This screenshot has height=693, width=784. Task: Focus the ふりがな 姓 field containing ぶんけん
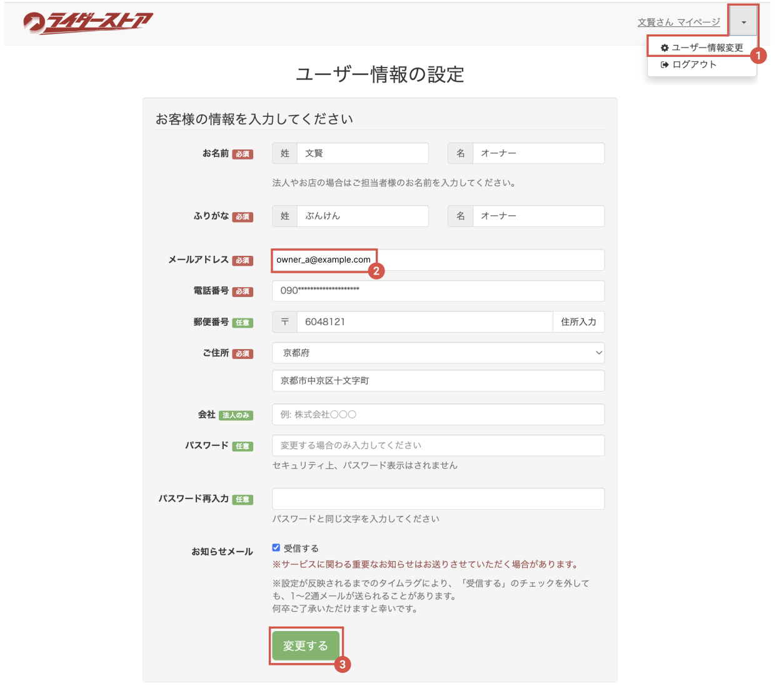(363, 216)
